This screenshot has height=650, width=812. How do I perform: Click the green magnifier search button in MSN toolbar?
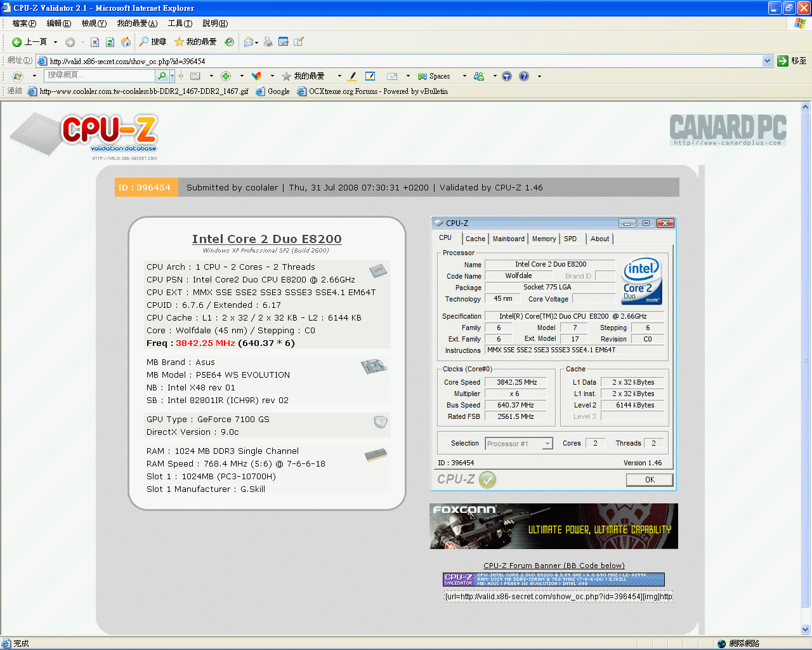pyautogui.click(x=162, y=76)
